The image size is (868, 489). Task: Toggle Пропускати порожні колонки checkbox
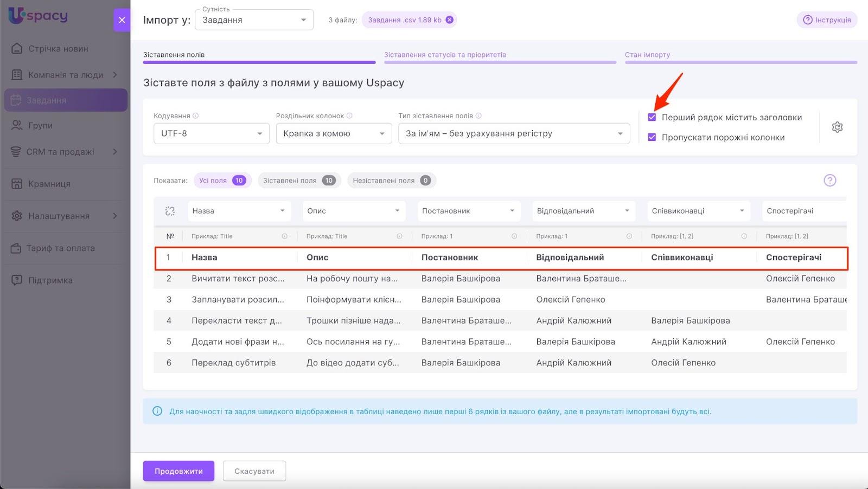652,137
